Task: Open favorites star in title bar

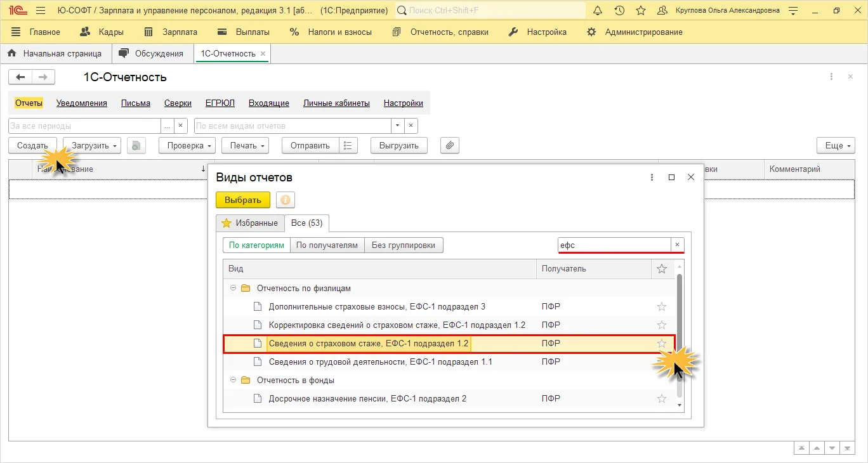Action: point(641,11)
